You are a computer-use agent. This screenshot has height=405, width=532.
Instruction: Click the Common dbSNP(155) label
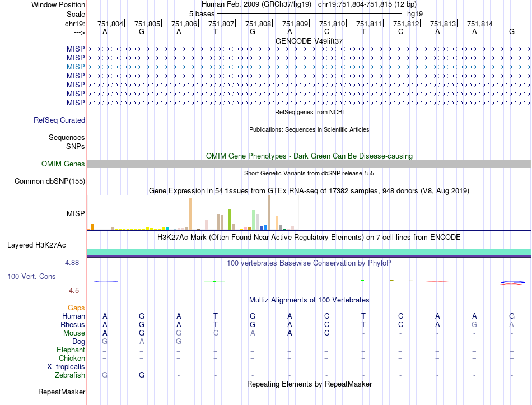coord(50,181)
